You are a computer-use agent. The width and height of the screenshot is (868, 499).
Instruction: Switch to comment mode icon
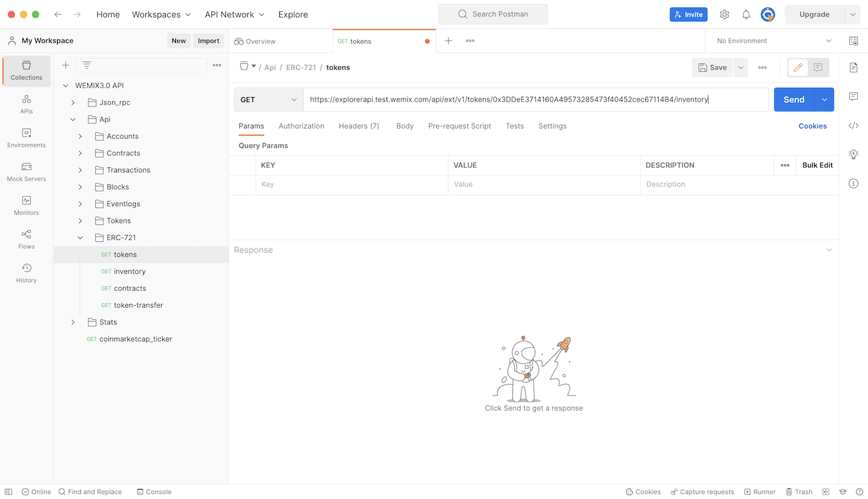click(x=818, y=67)
